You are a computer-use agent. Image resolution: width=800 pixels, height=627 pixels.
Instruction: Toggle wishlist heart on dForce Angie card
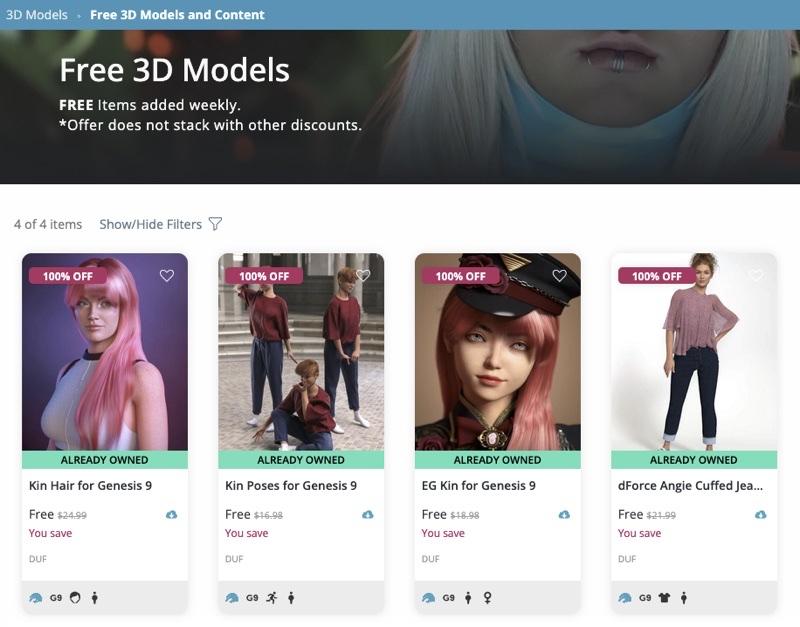point(756,275)
